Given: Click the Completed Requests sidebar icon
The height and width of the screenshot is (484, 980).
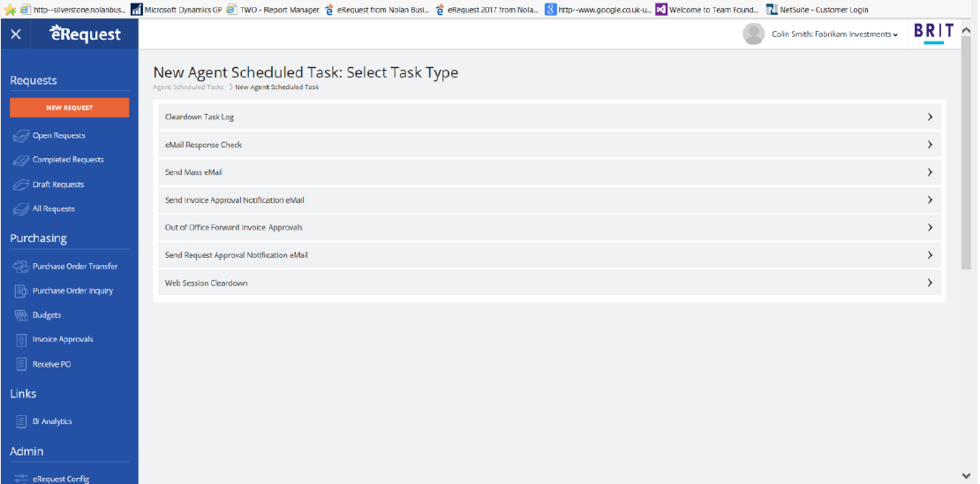Looking at the screenshot, I should [x=21, y=161].
